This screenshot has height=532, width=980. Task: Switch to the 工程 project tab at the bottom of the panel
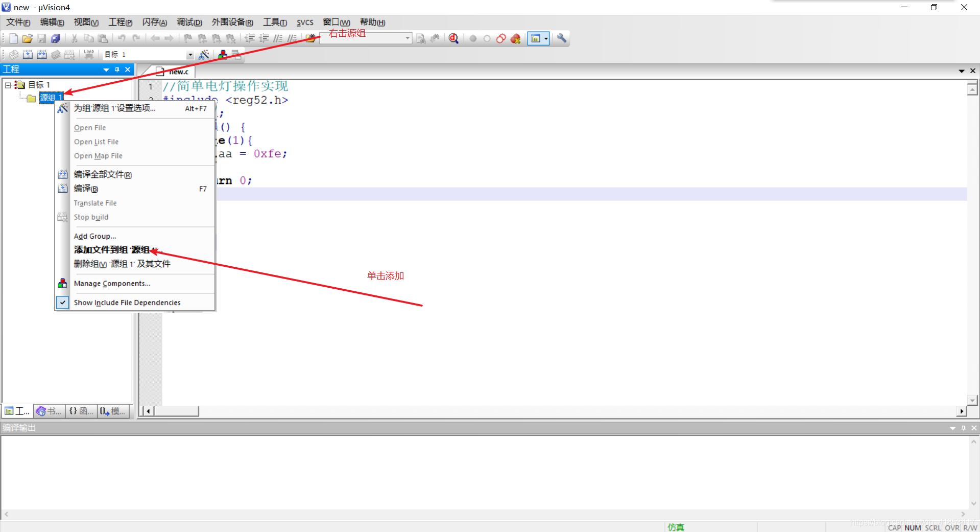tap(18, 411)
